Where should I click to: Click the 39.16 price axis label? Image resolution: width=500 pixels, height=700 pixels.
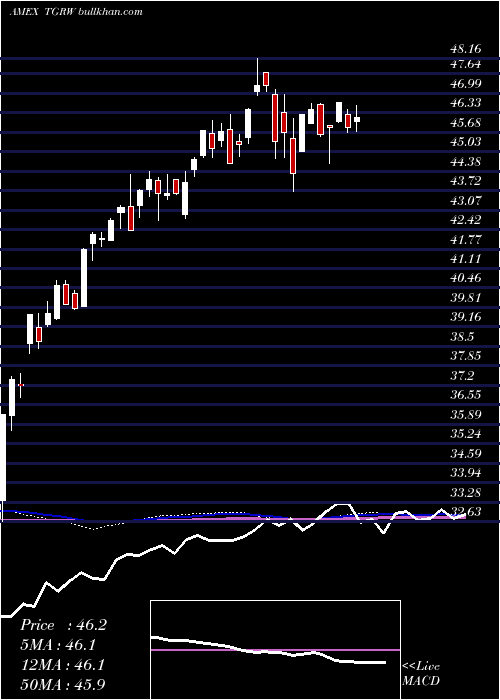point(465,317)
